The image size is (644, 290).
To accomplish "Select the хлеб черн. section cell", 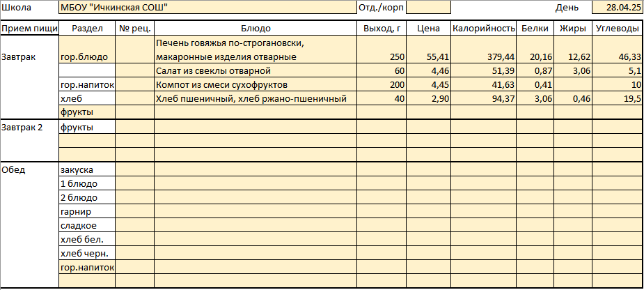I will [87, 253].
